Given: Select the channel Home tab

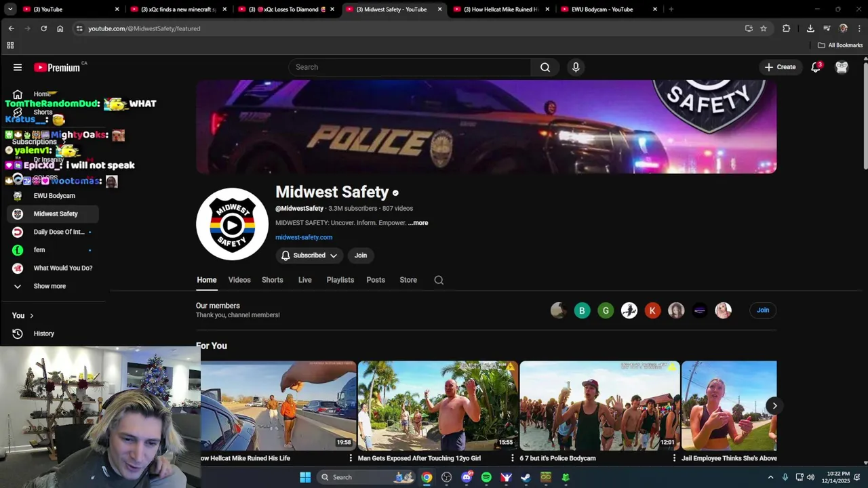Looking at the screenshot, I should [x=207, y=280].
